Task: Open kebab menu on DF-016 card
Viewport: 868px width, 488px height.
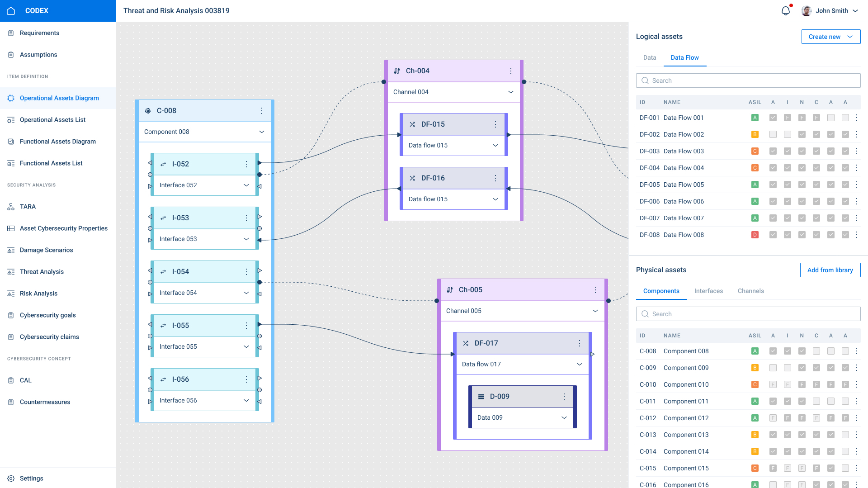Action: [495, 178]
